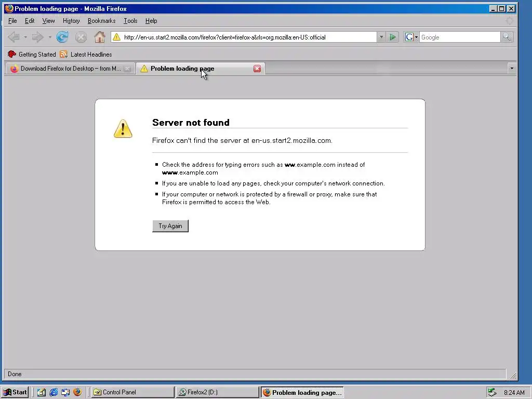Close the Download Firefox for Desktop tab
This screenshot has width=532, height=399.
point(127,69)
